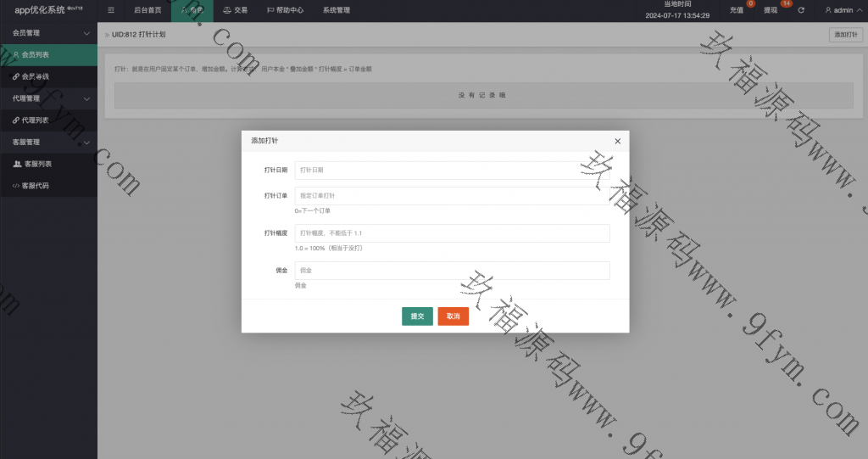
Task: Click the 充值 counter in top bar
Action: click(739, 10)
